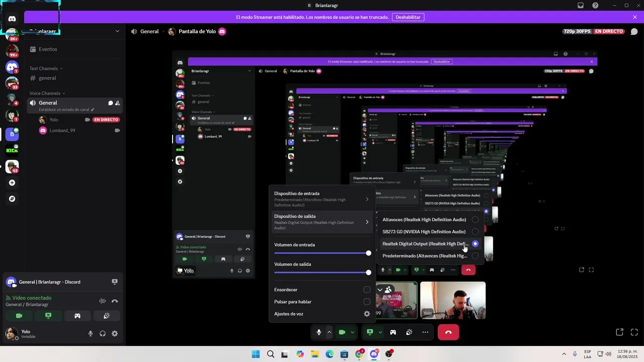Select Lombard_99 in the voice channel

(x=80, y=130)
